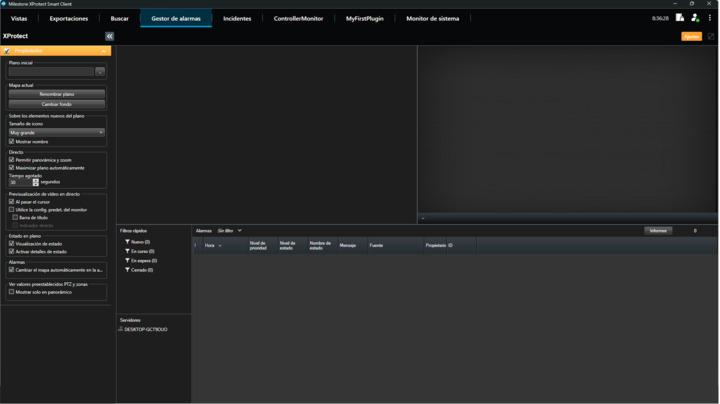This screenshot has width=720, height=404.
Task: Select the En espera (0) filter
Action: point(141,261)
